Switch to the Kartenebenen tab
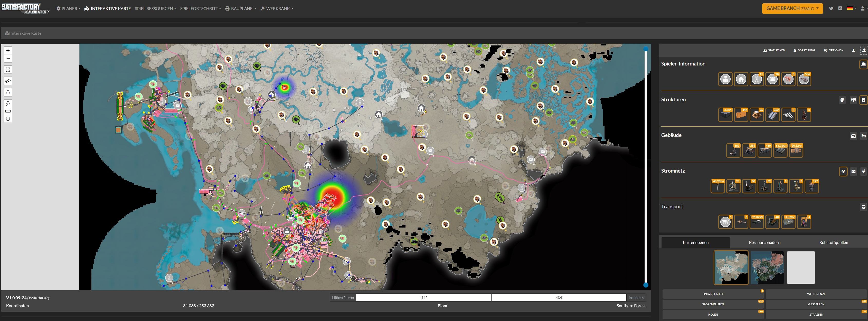This screenshot has height=321, width=868. coord(695,242)
